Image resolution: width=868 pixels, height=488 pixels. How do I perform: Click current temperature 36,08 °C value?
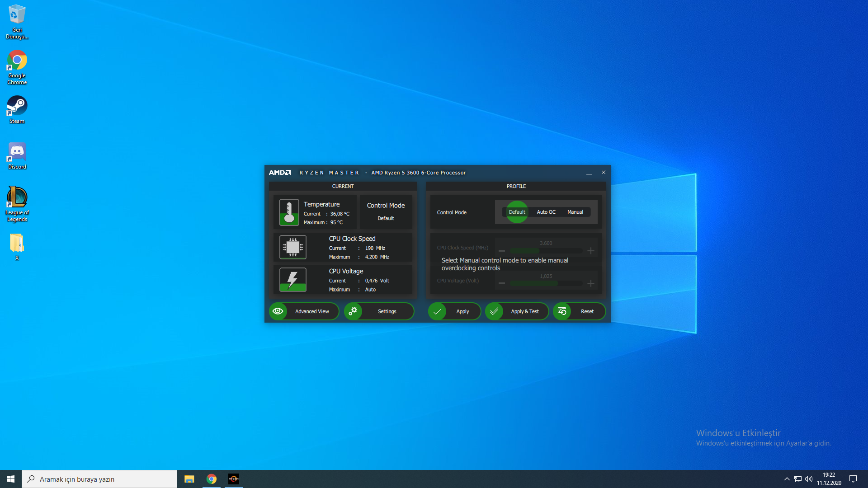(x=340, y=214)
